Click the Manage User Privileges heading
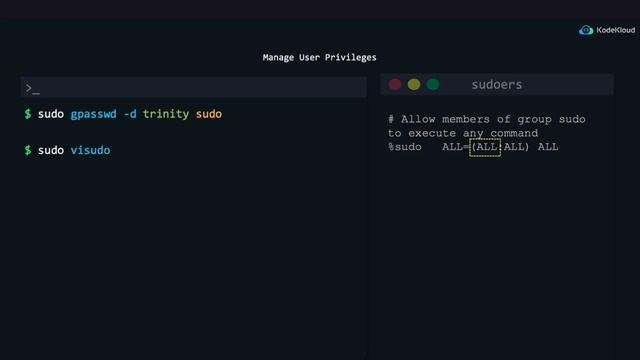640x360 pixels. 319,58
